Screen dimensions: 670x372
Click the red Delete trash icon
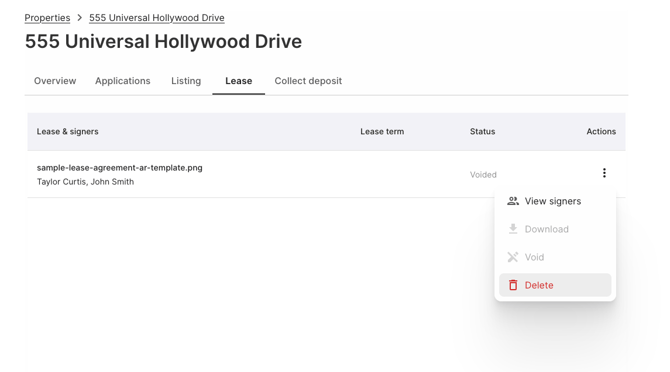[513, 285]
